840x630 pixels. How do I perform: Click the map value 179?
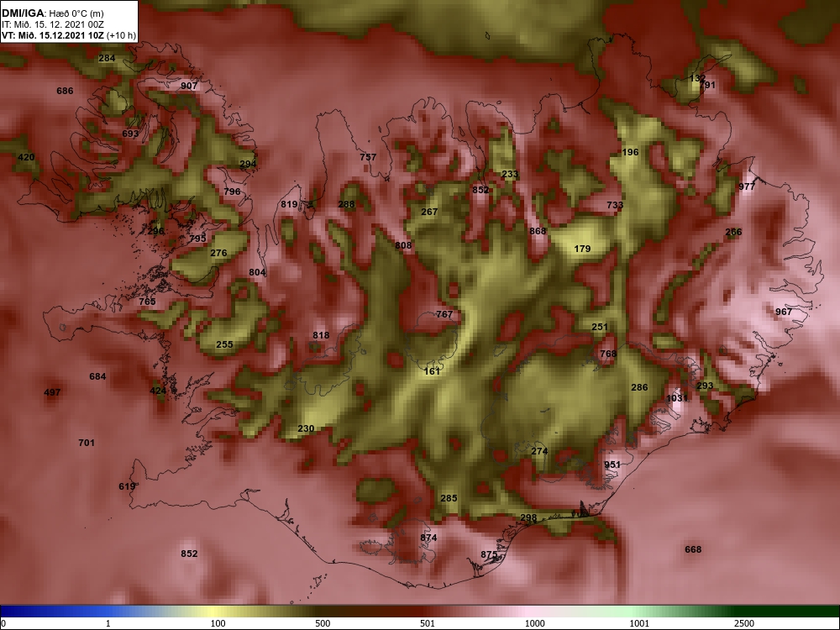tap(582, 249)
